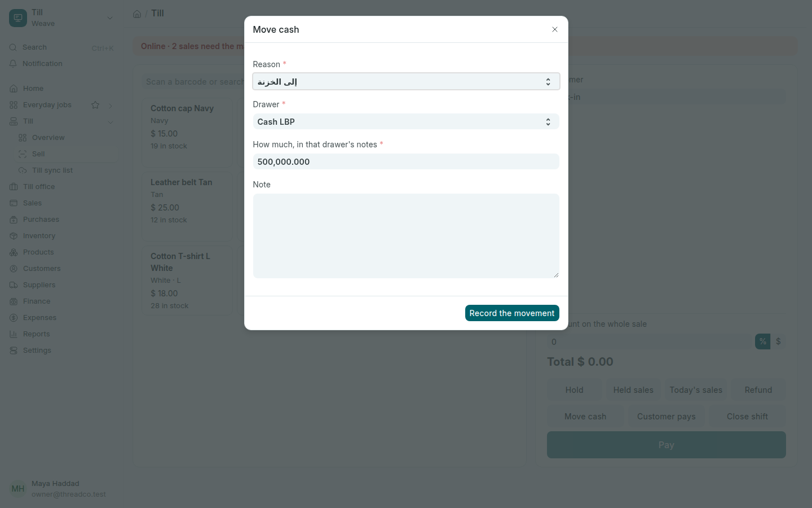
Task: Expand the Everyday jobs chevron
Action: pos(111,105)
